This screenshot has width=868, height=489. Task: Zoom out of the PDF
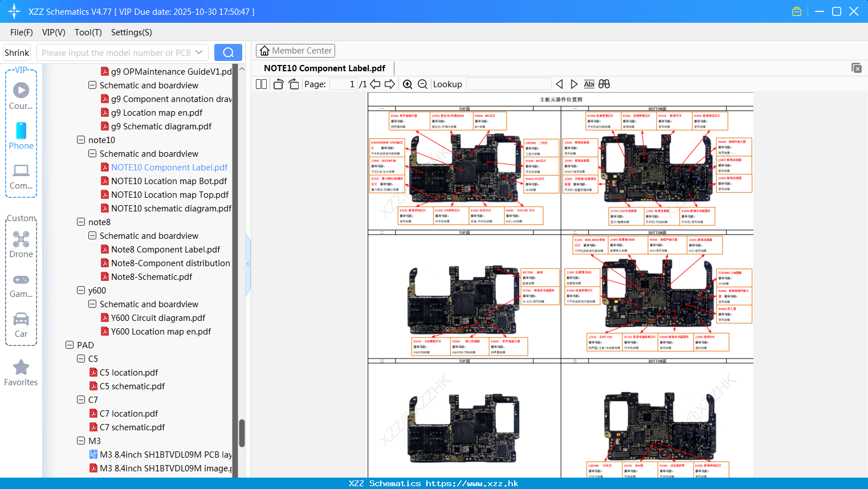coord(422,84)
